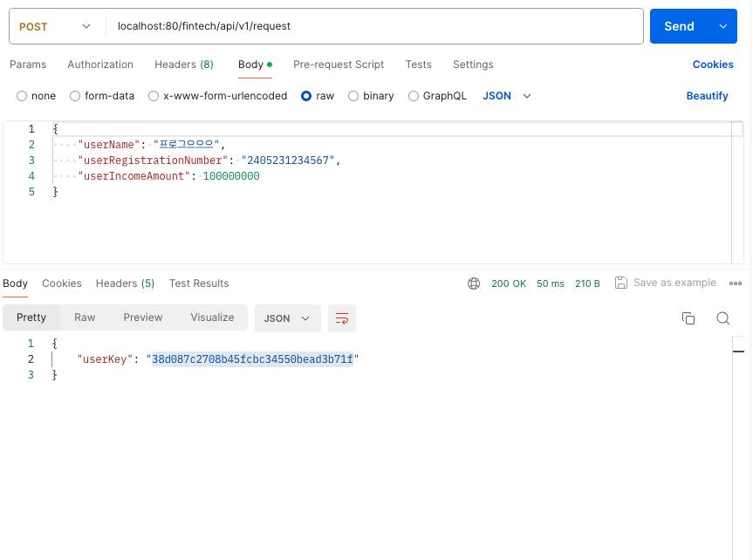Toggle the wrap lines icon
This screenshot has width=753, height=560.
(342, 318)
